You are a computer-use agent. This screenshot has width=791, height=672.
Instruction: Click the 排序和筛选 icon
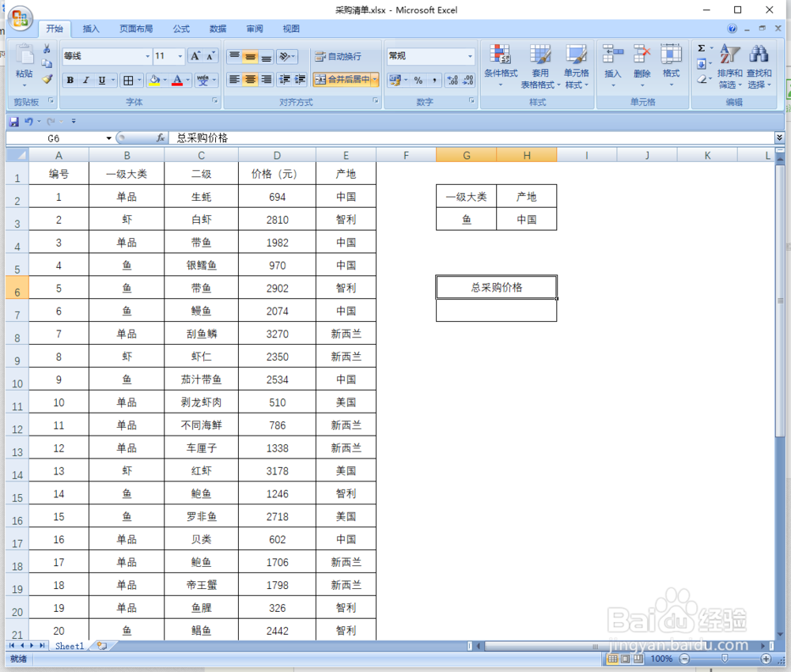click(729, 67)
